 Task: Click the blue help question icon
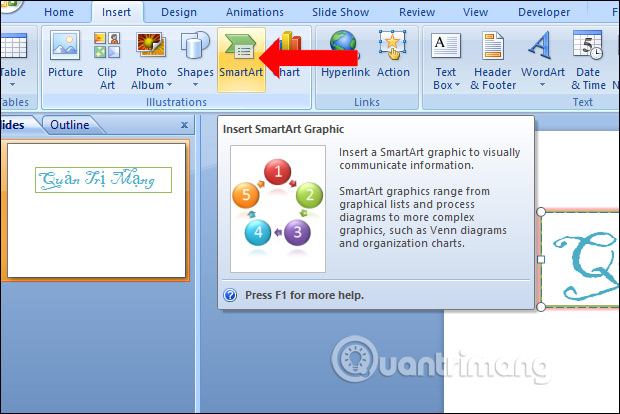tap(230, 295)
